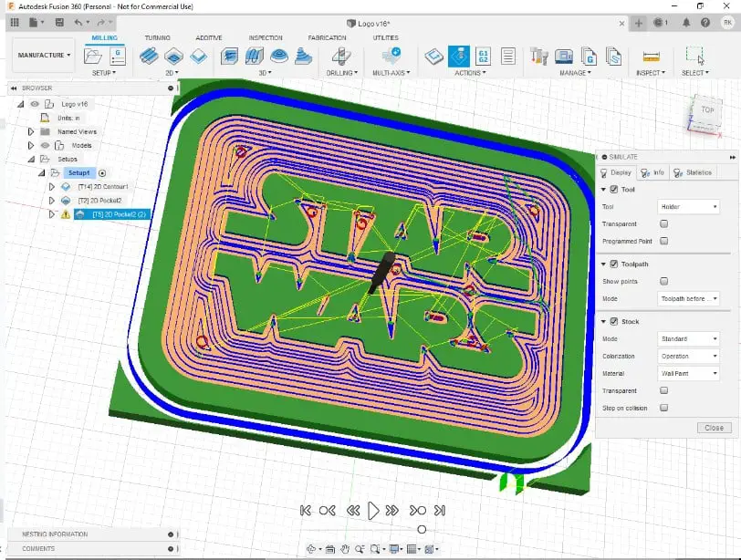Add a new design tab
The image size is (741, 560).
tap(638, 23)
